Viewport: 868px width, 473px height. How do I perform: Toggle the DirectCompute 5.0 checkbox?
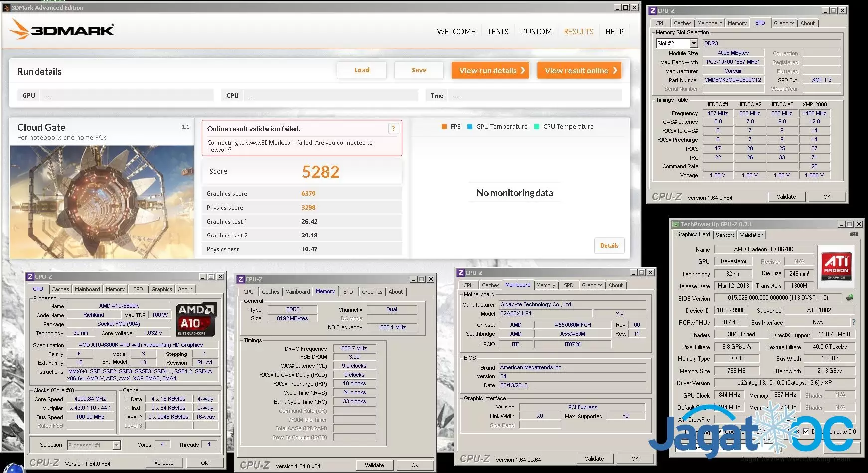806,431
